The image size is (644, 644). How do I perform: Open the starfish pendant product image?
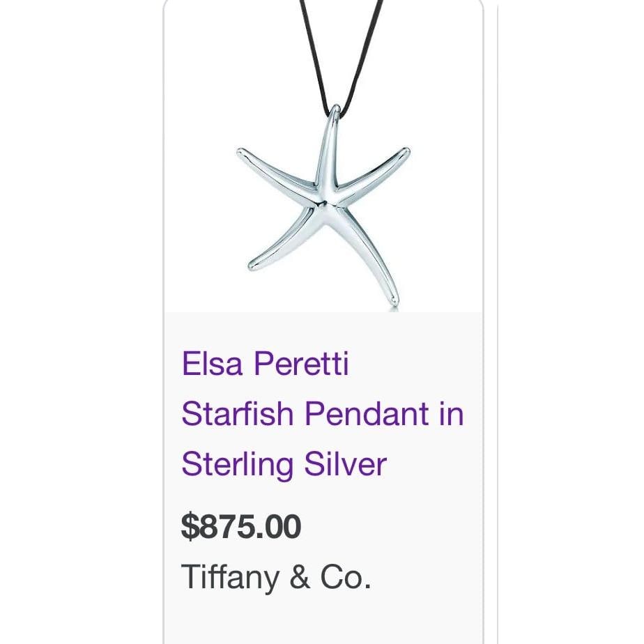coord(323,156)
